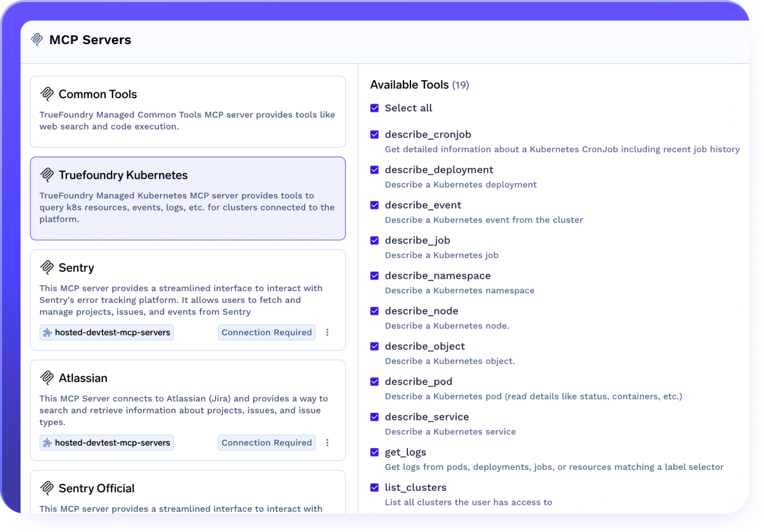Click the Sentry card title
Screen dimensions: 764x532
tap(77, 268)
